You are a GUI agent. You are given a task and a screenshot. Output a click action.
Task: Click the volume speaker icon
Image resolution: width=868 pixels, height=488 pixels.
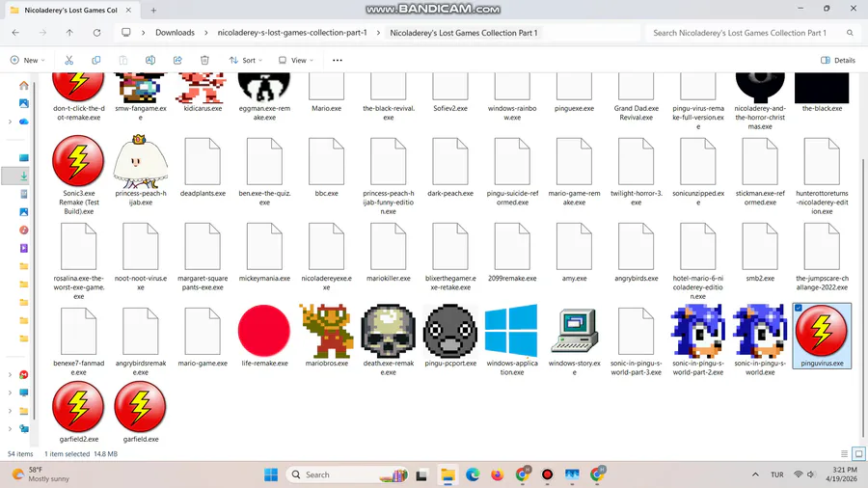tap(811, 474)
